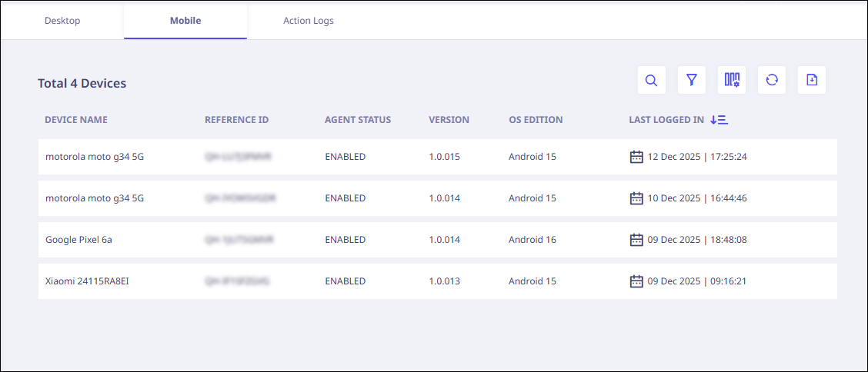The width and height of the screenshot is (868, 372).
Task: Open the device search icon
Action: click(651, 80)
